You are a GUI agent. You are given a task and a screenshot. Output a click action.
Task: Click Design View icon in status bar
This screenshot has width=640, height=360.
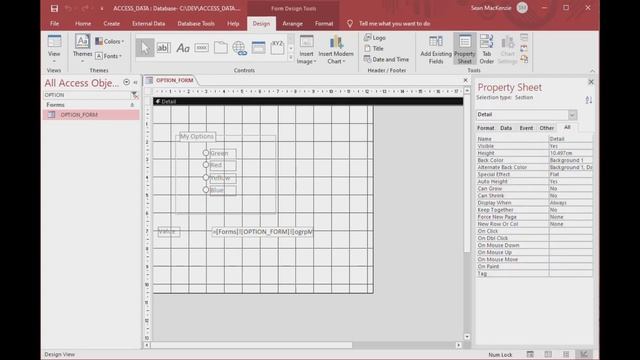point(584,354)
